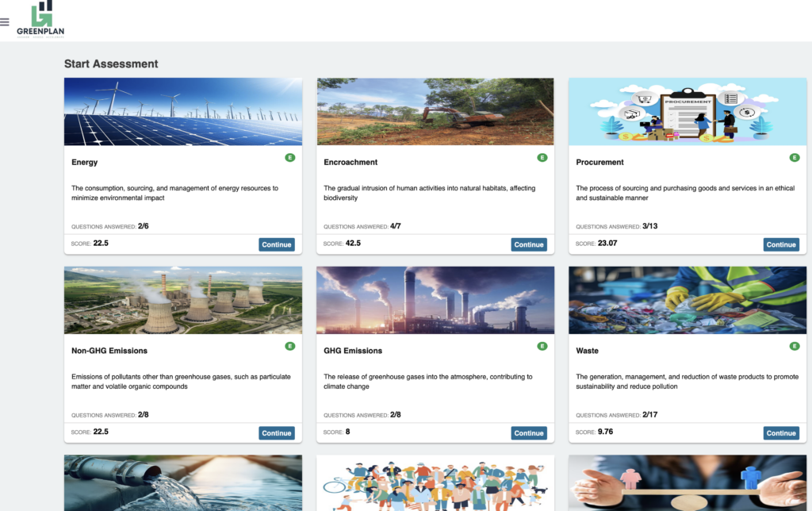This screenshot has height=511, width=812.
Task: Click the green E badge on Waste card
Action: (795, 346)
